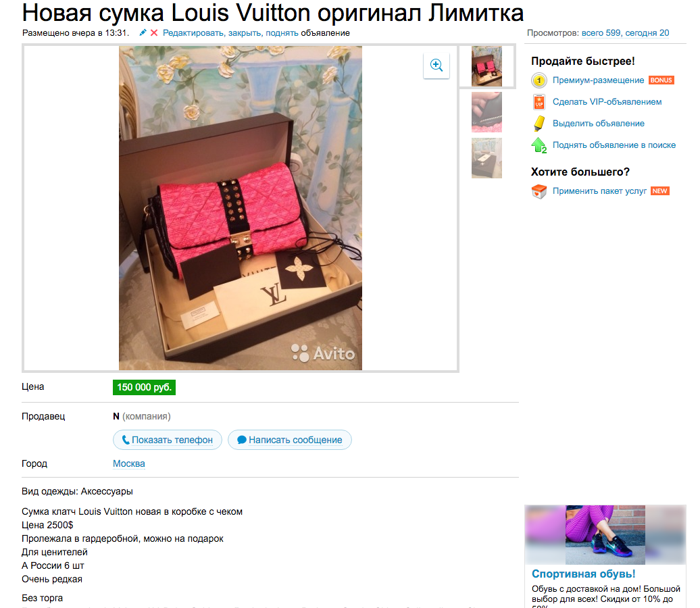This screenshot has width=700, height=608.
Task: Select the third box thumbnail
Action: click(x=486, y=158)
